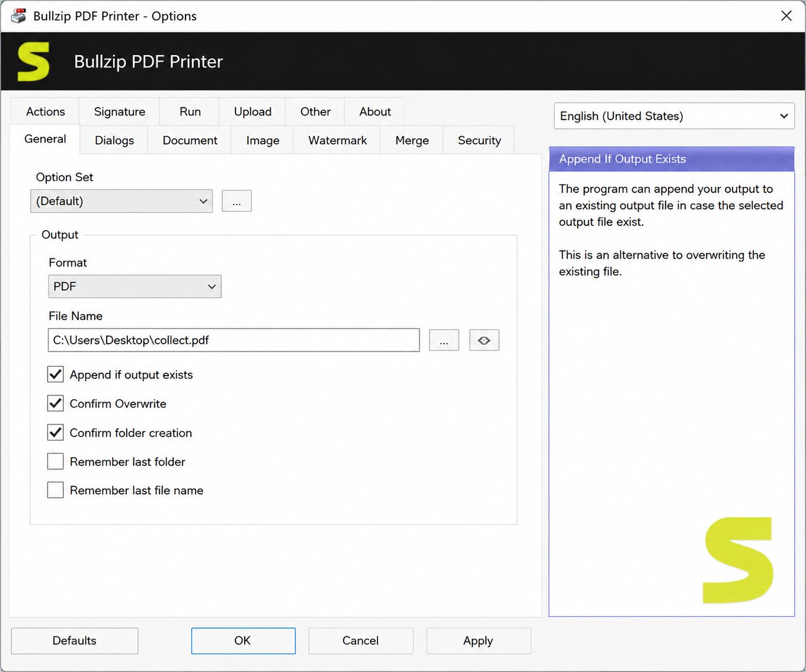Select the Run tab
Screen dimensions: 806x672
(190, 112)
